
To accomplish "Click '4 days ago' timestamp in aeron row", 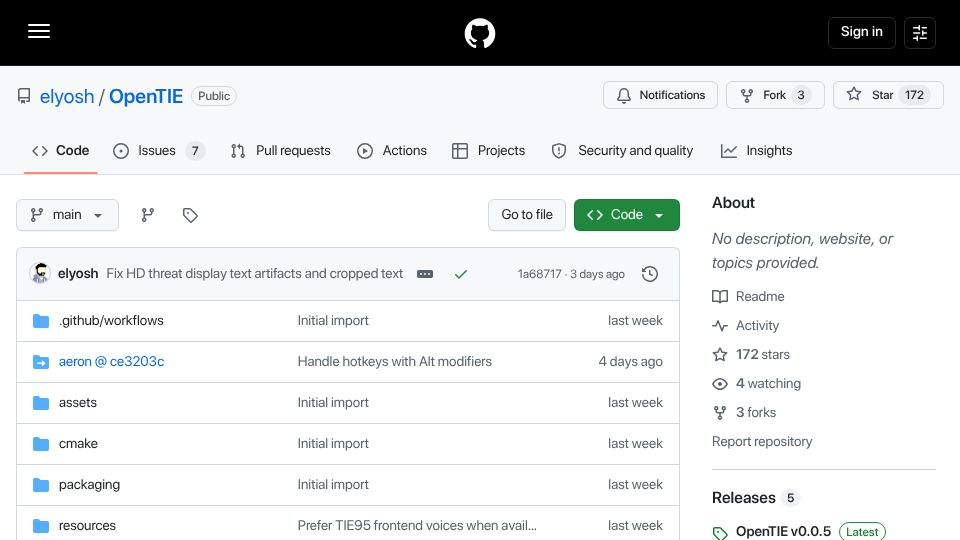I will (630, 361).
